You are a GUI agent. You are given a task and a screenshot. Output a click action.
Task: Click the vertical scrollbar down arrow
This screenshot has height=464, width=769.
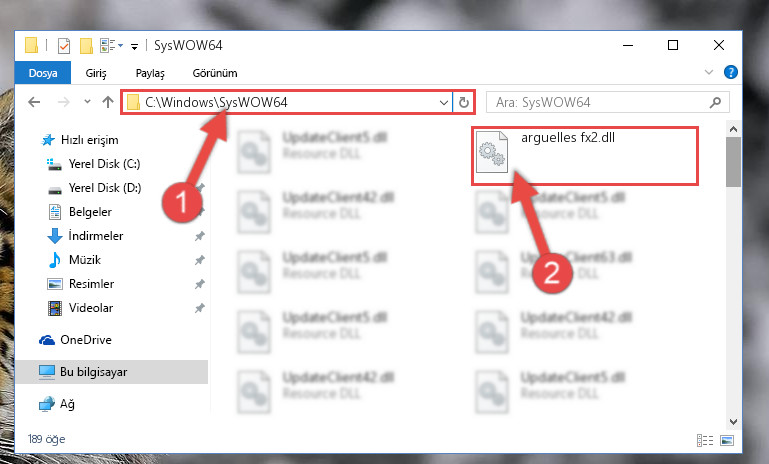point(733,421)
